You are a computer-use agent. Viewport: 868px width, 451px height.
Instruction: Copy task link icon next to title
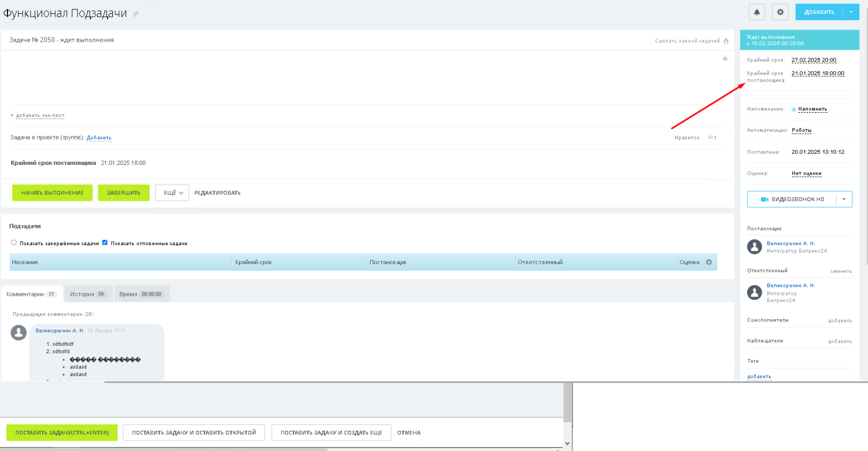point(135,14)
